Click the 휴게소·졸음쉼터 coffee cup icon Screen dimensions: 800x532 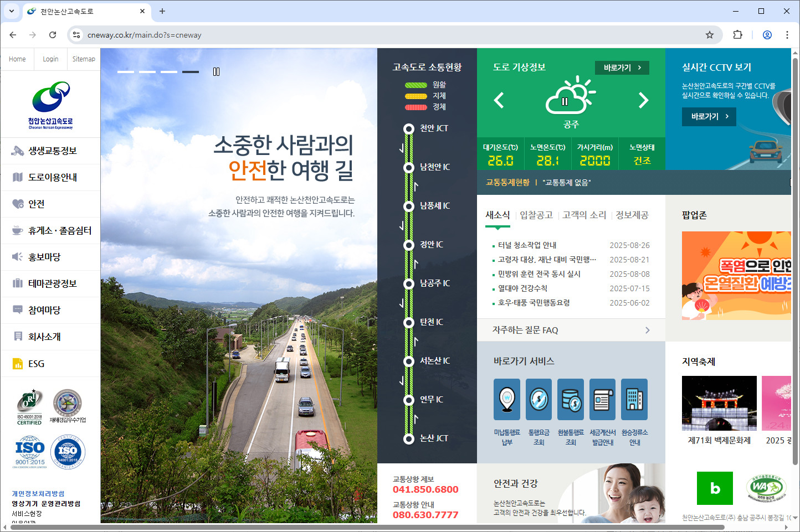click(17, 230)
